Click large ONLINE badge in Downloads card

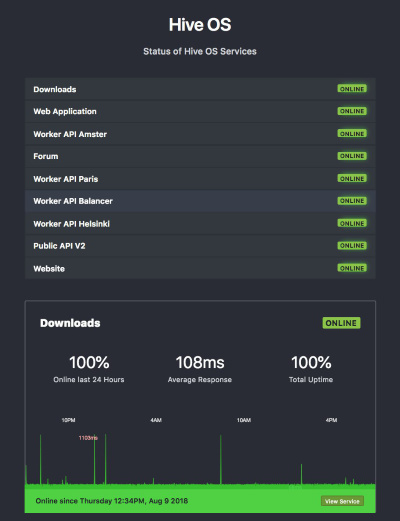[x=341, y=323]
